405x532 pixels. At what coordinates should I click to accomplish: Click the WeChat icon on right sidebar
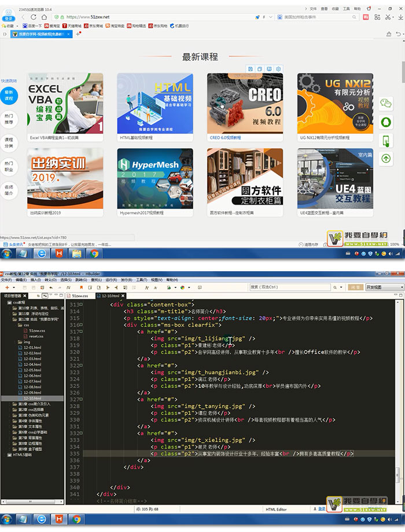coord(386,104)
